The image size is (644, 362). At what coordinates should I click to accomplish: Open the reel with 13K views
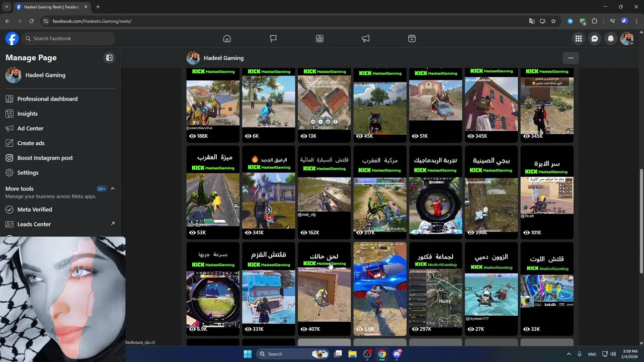pyautogui.click(x=325, y=105)
